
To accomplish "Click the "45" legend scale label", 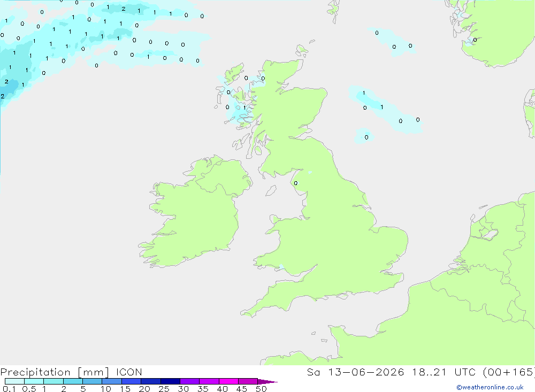I will [x=242, y=389].
